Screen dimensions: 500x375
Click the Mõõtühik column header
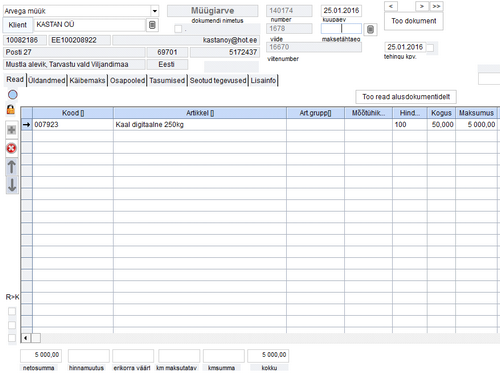coord(368,113)
